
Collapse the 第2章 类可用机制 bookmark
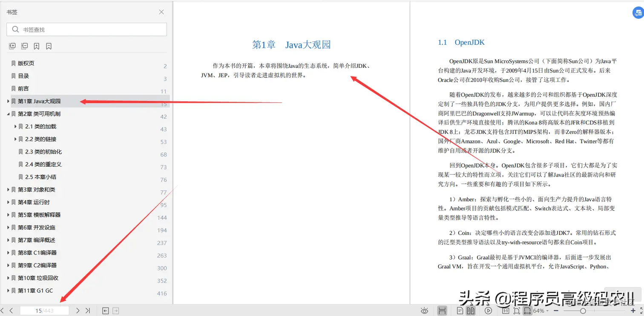(8, 113)
